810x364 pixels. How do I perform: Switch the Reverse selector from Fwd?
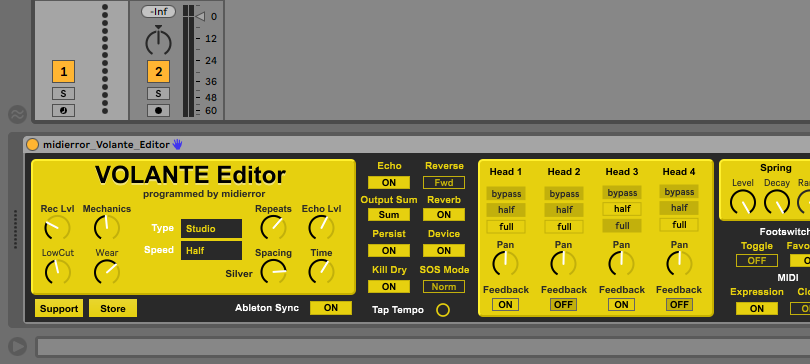(x=444, y=182)
